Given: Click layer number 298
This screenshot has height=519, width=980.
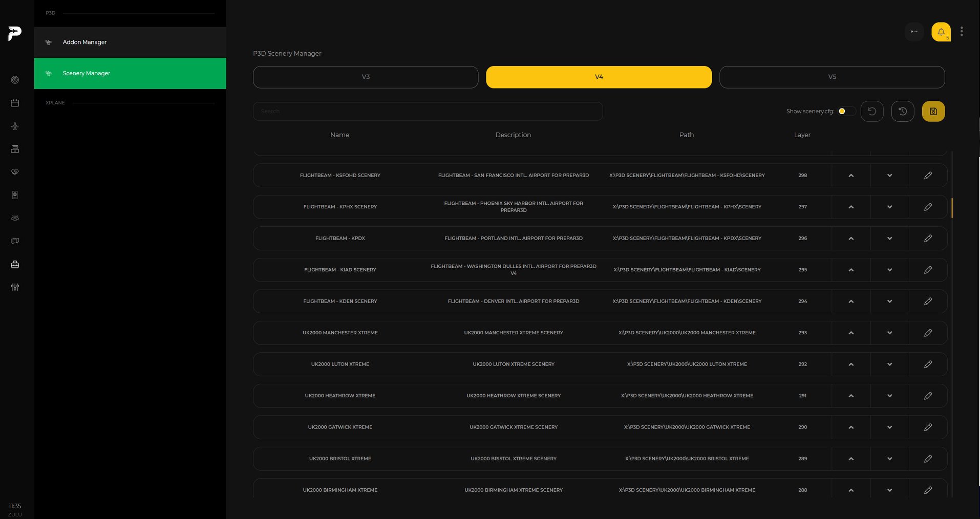Looking at the screenshot, I should 802,176.
